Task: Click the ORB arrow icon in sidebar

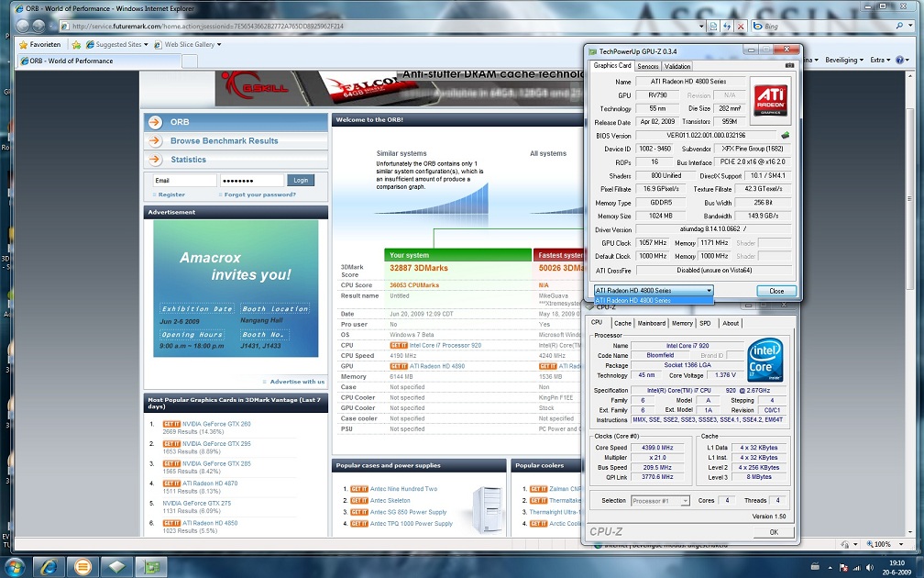Action: 155,122
